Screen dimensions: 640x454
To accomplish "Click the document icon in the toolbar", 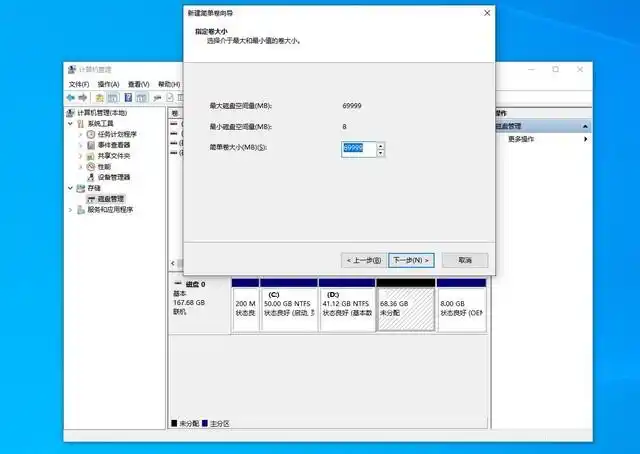I will (x=170, y=98).
